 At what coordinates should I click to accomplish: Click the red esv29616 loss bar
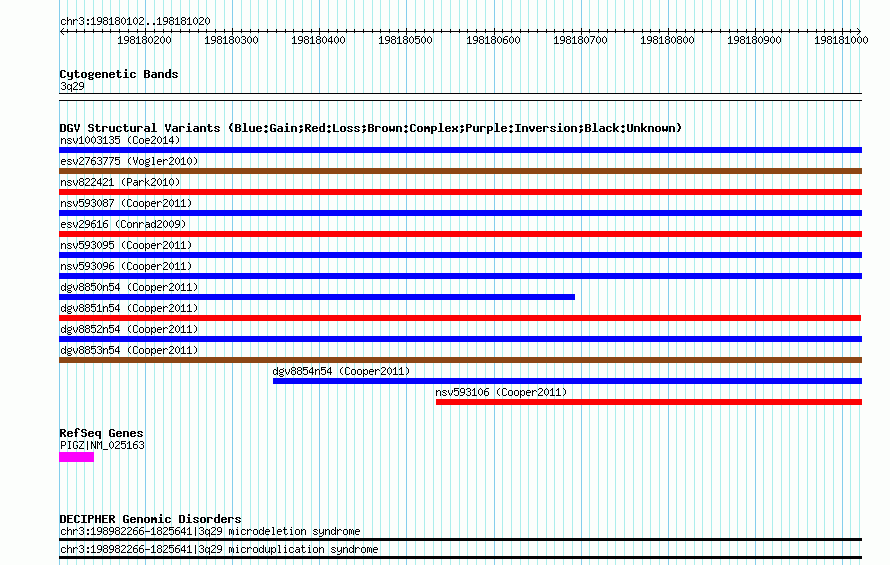pos(460,234)
